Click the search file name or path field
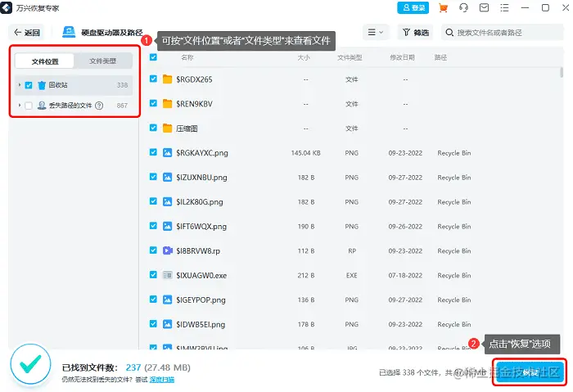Screen dimensions: 573x392 point(503,33)
